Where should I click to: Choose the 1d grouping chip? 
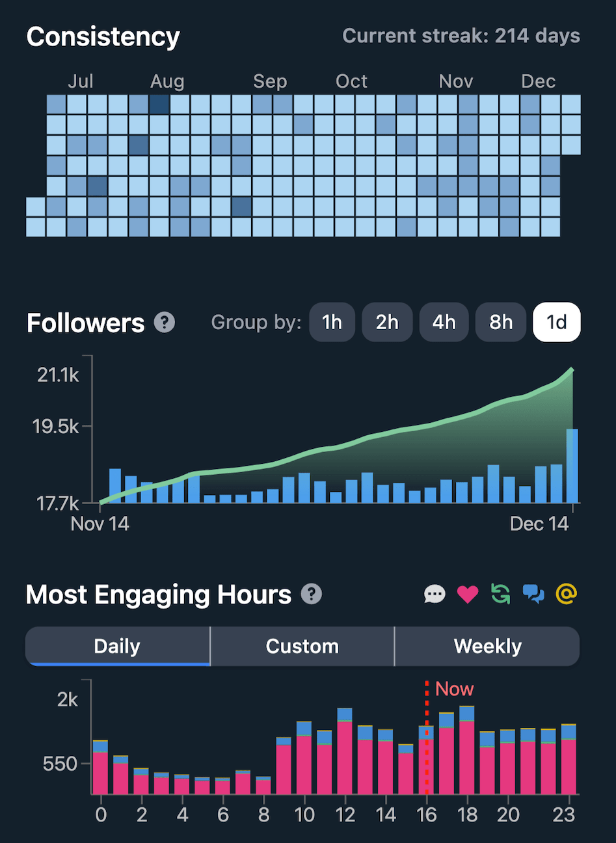coord(557,322)
